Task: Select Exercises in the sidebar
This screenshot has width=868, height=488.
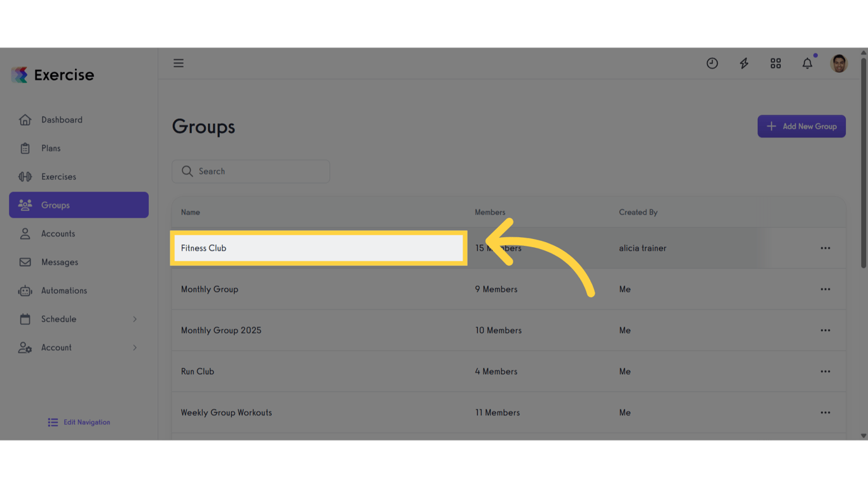Action: [x=58, y=177]
